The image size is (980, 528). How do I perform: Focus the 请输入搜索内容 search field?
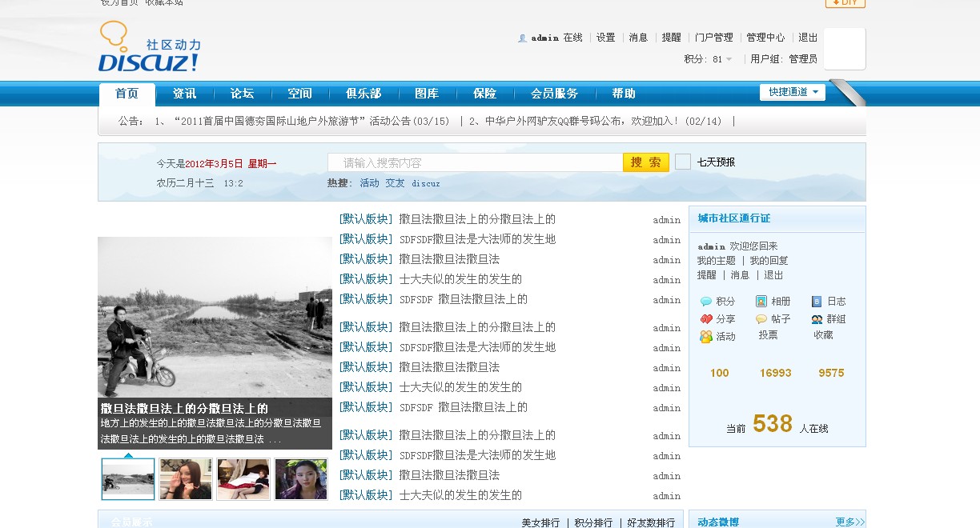(476, 162)
